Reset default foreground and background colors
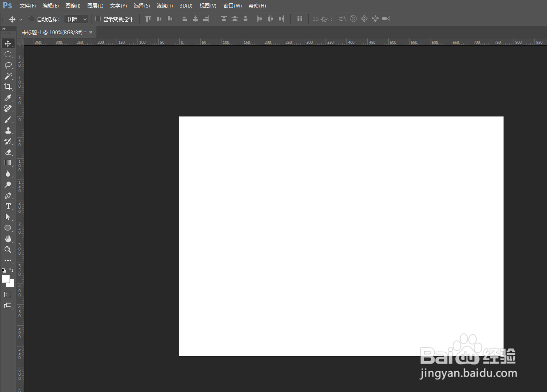 click(4, 271)
